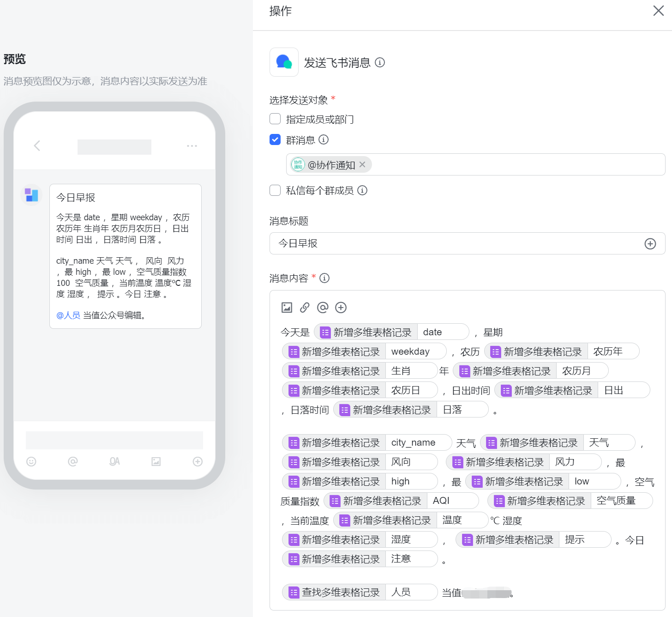This screenshot has width=672, height=617.
Task: Select the emoji icon in the preview input bar
Action: [x=31, y=461]
